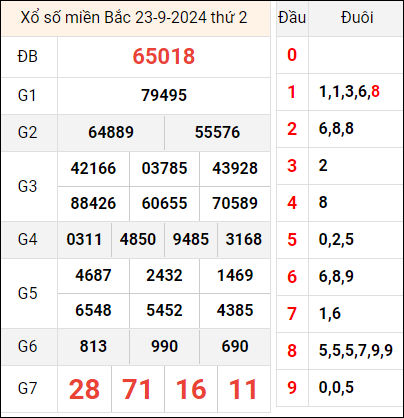Click the Đầu column header

[292, 18]
